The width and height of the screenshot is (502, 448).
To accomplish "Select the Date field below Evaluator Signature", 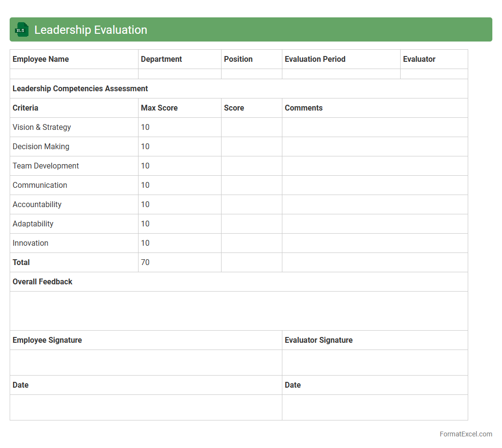I will click(375, 407).
